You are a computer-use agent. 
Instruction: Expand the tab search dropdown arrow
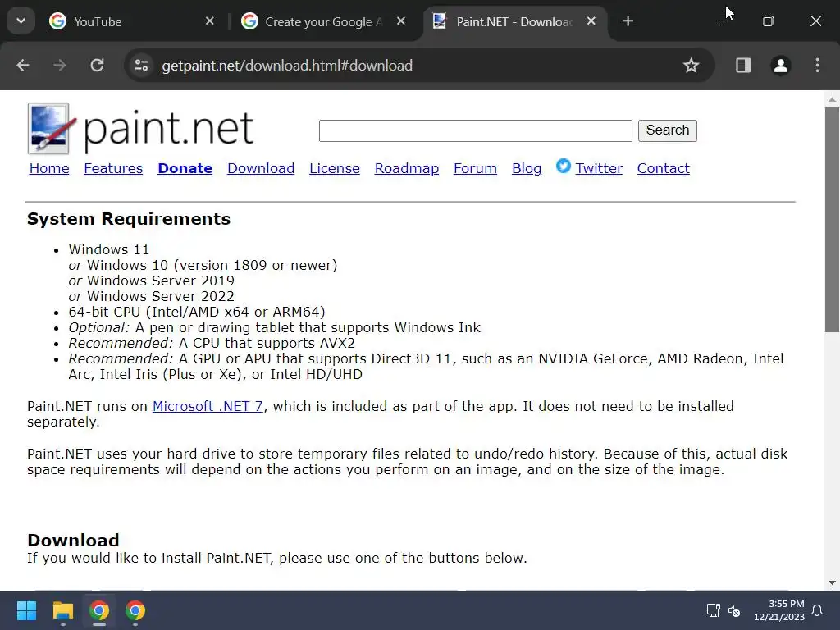21,21
